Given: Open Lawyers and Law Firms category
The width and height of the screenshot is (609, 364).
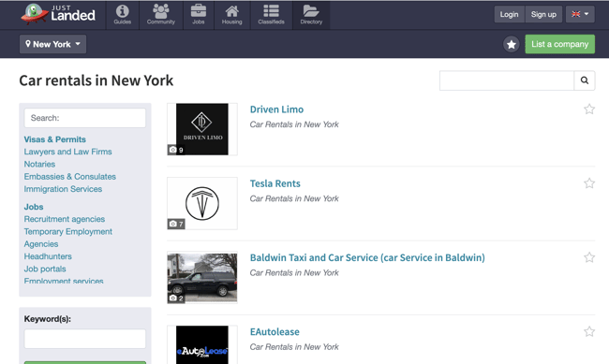Looking at the screenshot, I should [68, 152].
